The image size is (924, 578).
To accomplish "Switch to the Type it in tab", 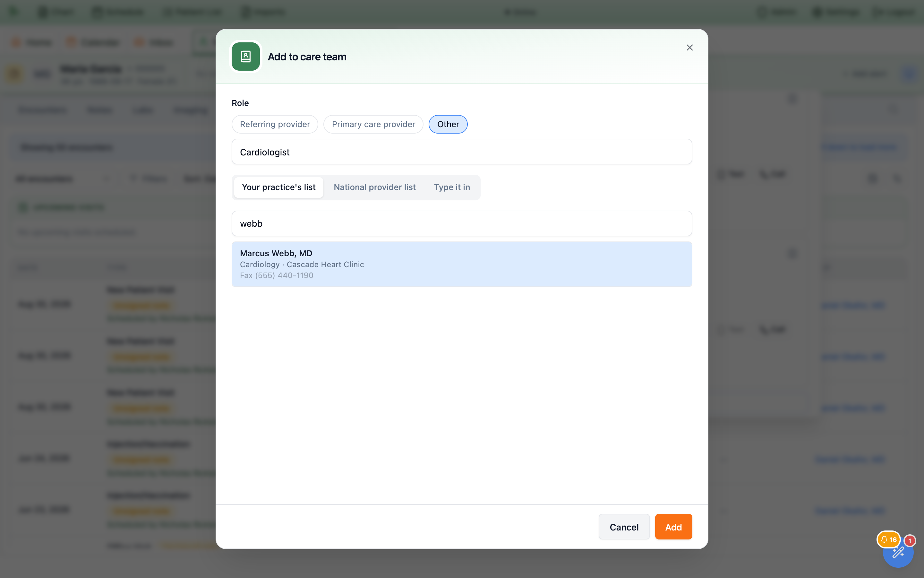I will (452, 187).
